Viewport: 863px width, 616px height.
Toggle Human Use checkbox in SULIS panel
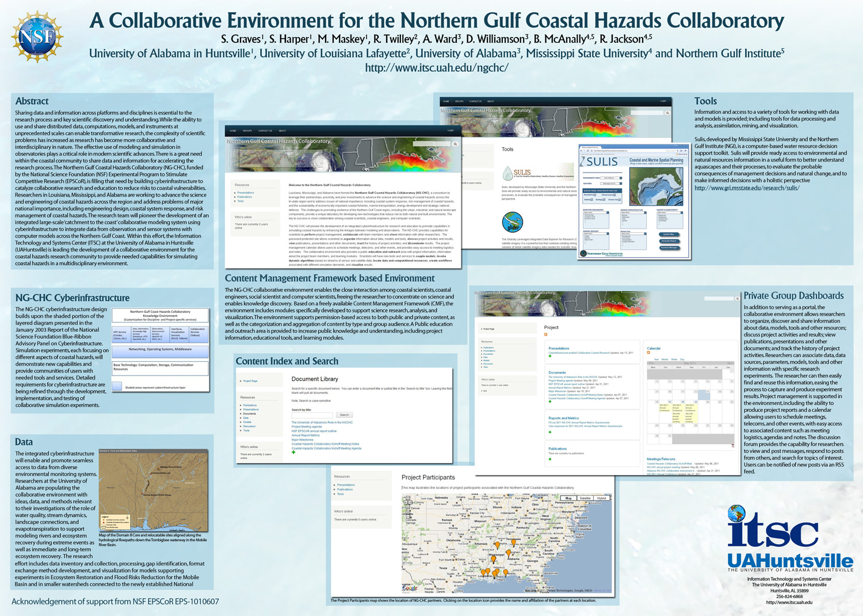click(619, 200)
